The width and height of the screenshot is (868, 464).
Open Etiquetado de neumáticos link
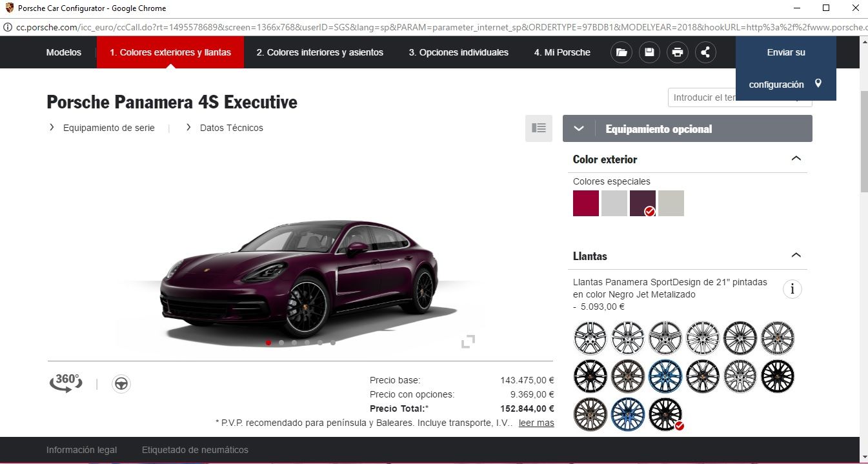coord(195,450)
